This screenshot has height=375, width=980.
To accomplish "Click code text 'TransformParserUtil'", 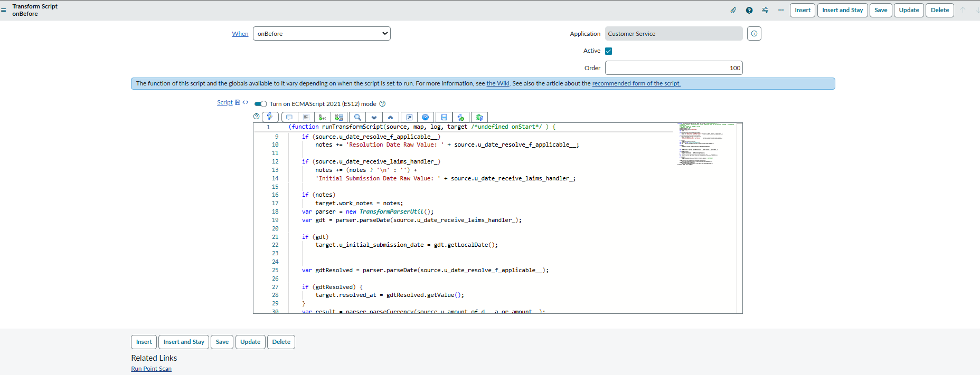I will click(391, 211).
